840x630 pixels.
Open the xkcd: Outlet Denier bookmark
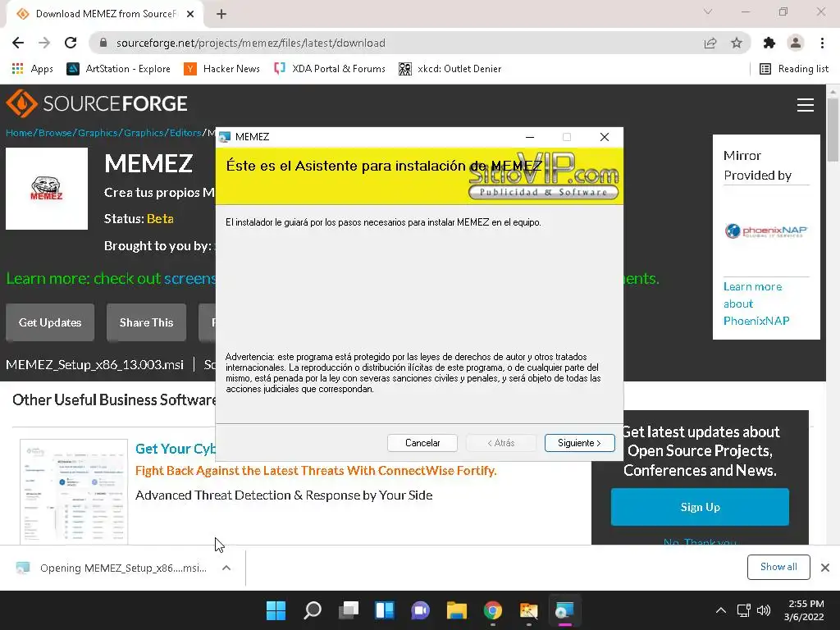pos(450,69)
